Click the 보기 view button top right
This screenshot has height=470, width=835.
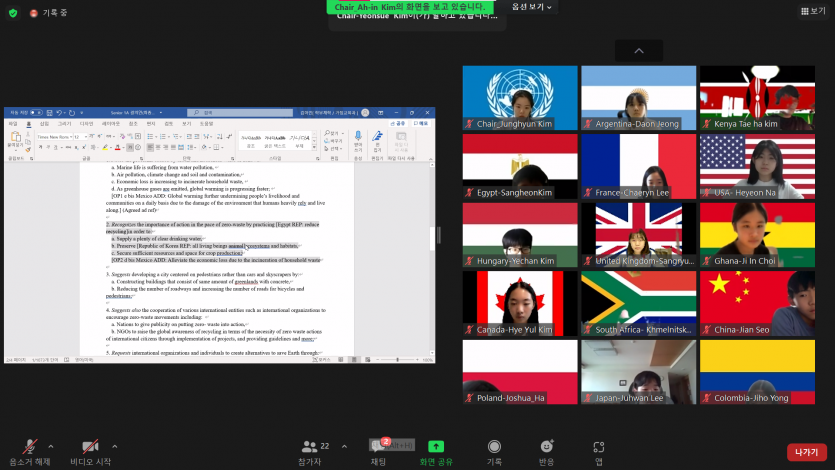(x=813, y=11)
